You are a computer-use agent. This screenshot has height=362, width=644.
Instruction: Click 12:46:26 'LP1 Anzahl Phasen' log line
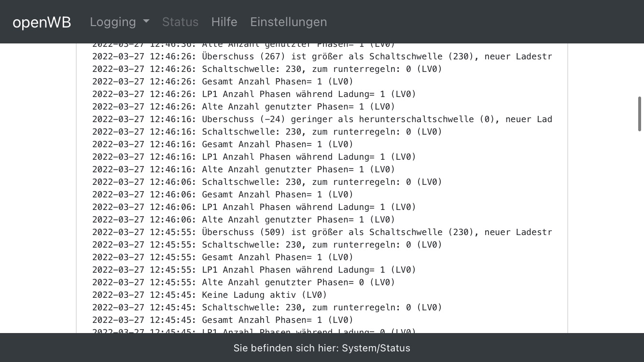tap(254, 94)
